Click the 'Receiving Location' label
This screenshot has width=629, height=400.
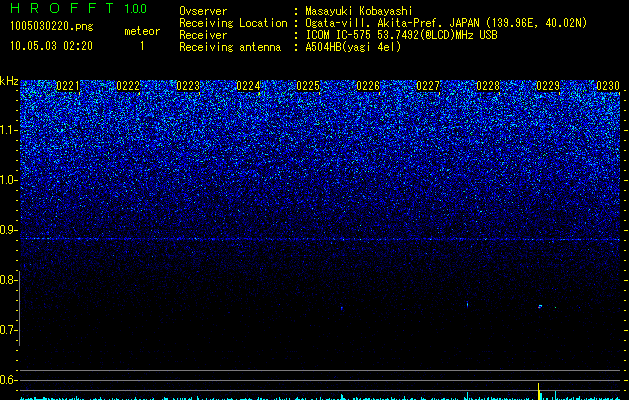coord(233,23)
